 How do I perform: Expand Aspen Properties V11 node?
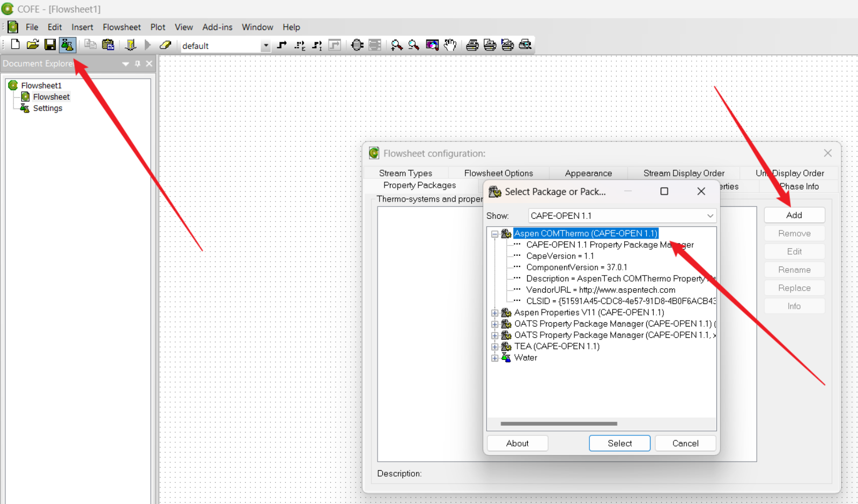click(494, 313)
